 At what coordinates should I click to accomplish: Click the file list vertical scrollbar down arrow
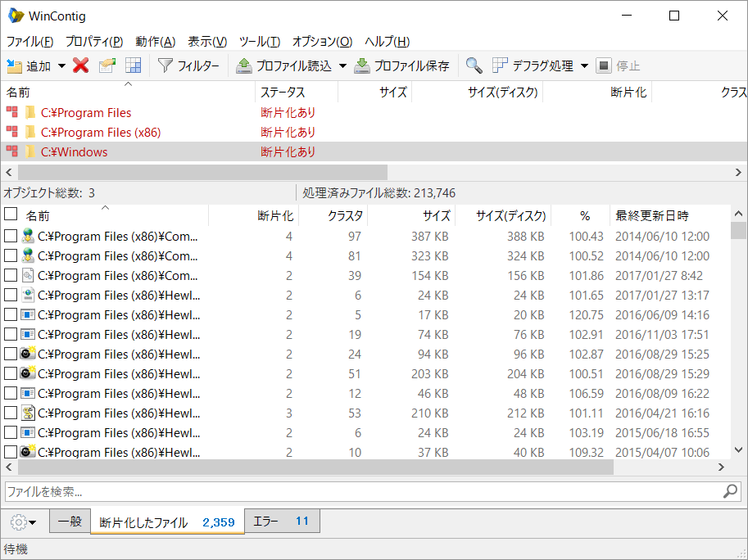click(738, 449)
